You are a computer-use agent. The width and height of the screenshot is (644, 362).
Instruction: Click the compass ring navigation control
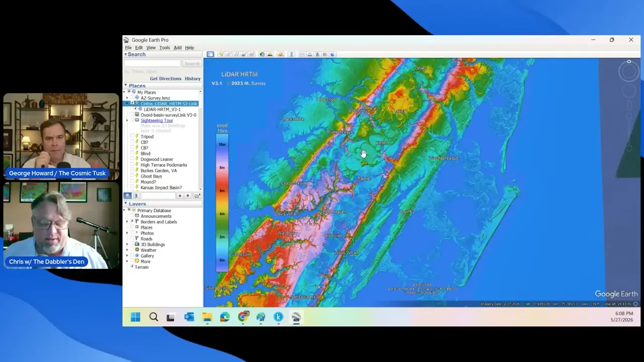click(629, 71)
